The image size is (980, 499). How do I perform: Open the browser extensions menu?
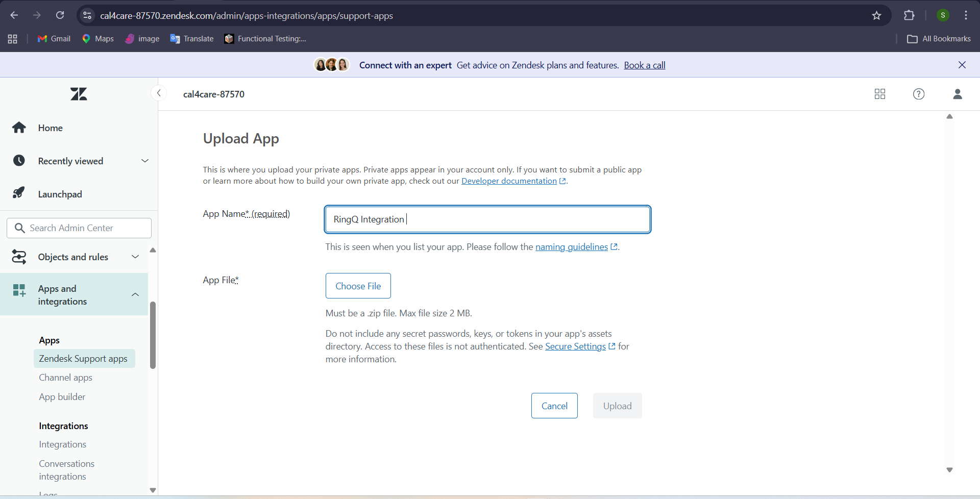click(x=909, y=15)
